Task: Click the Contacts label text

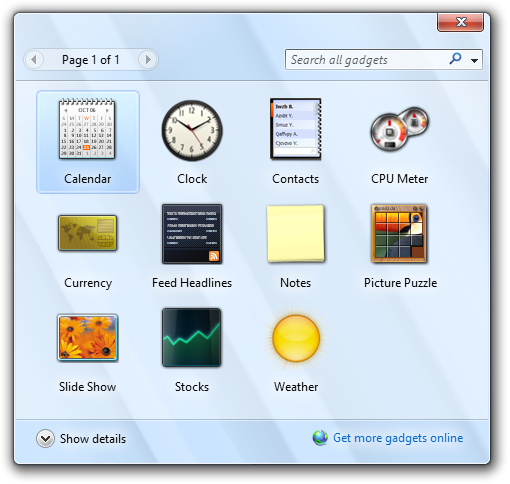Action: pyautogui.click(x=296, y=179)
